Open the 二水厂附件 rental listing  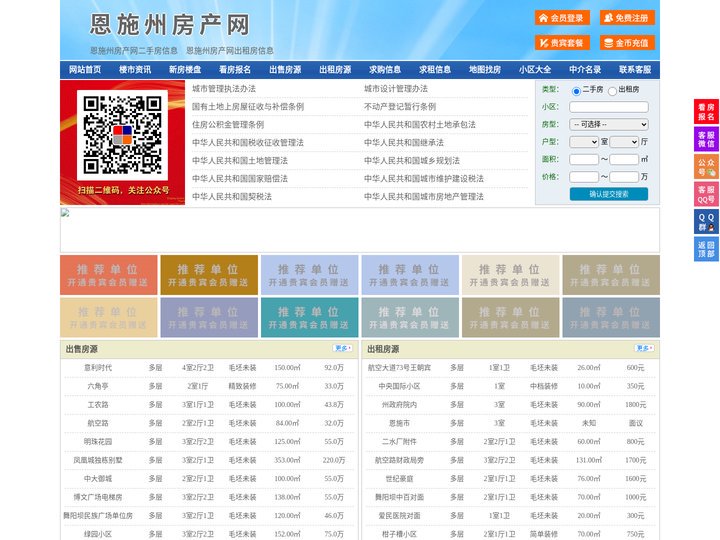[399, 442]
